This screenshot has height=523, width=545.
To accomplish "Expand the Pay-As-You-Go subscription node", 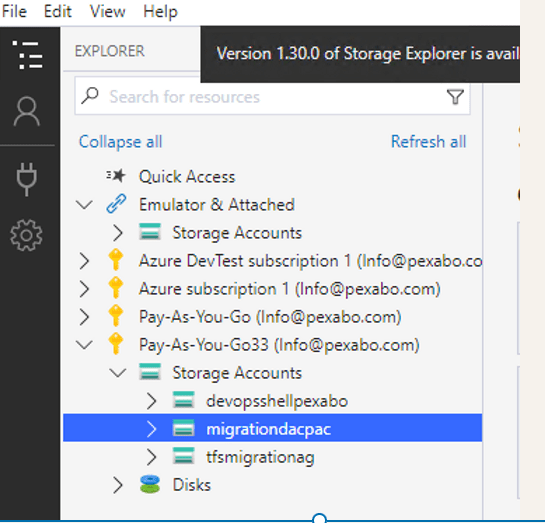I will point(84,317).
